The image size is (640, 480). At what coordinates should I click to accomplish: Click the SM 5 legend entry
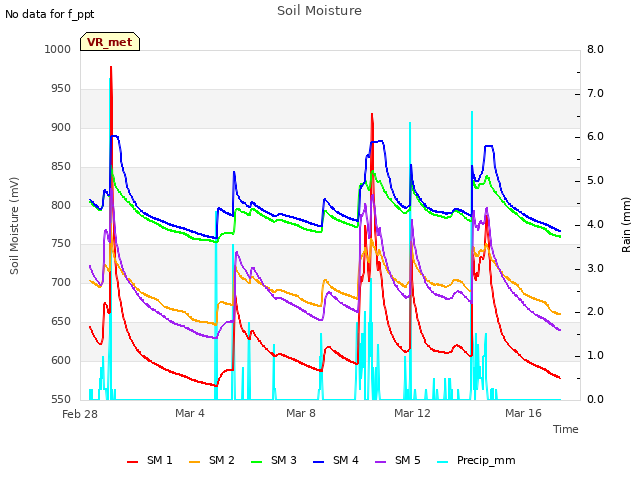coord(398,460)
